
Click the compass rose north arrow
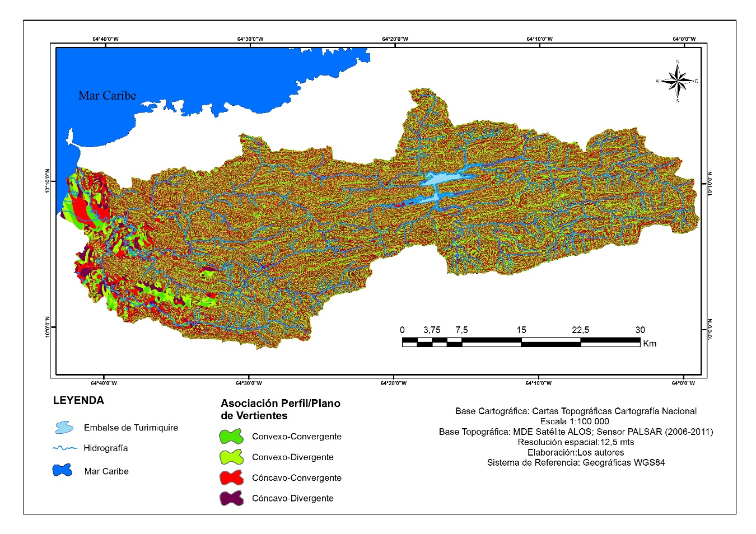pos(678,80)
